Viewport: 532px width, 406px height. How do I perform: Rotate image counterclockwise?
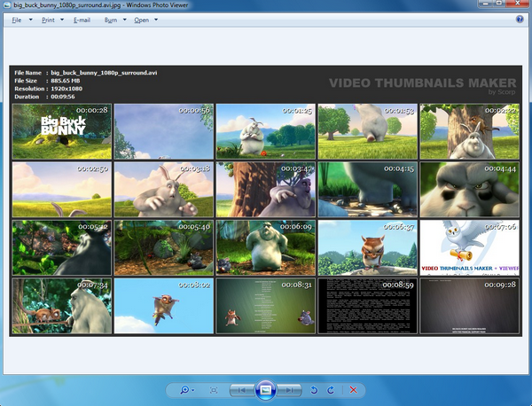pyautogui.click(x=314, y=390)
